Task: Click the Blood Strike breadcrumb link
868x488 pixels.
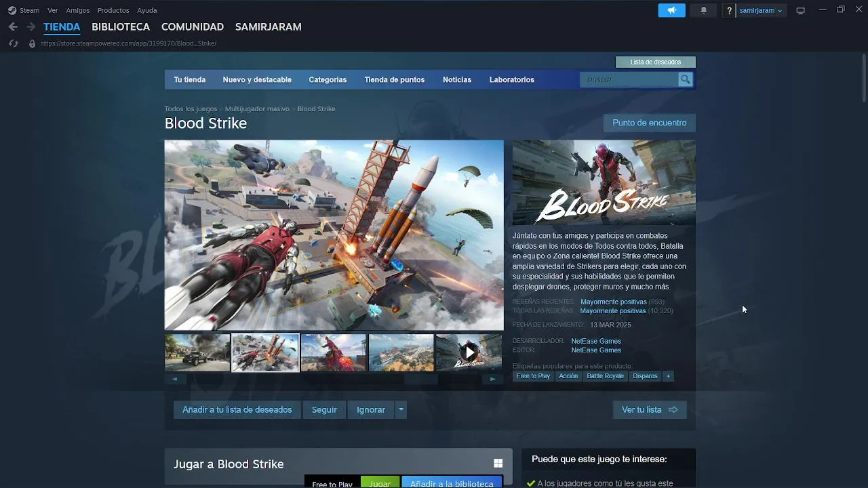Action: pyautogui.click(x=316, y=108)
